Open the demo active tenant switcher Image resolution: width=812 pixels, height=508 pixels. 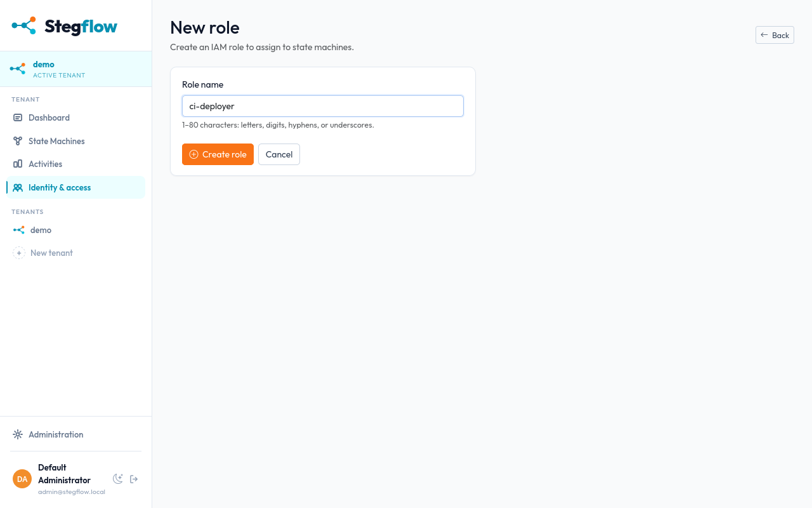click(76, 69)
